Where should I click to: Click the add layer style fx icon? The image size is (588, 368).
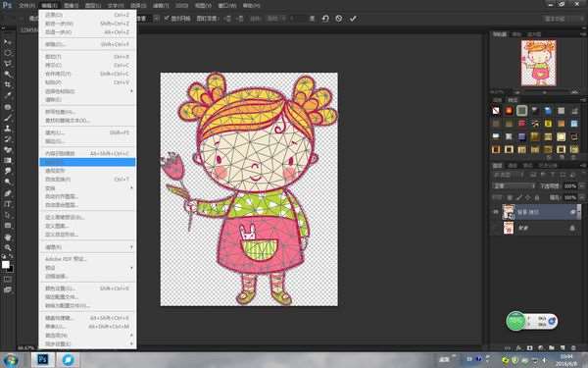point(518,348)
